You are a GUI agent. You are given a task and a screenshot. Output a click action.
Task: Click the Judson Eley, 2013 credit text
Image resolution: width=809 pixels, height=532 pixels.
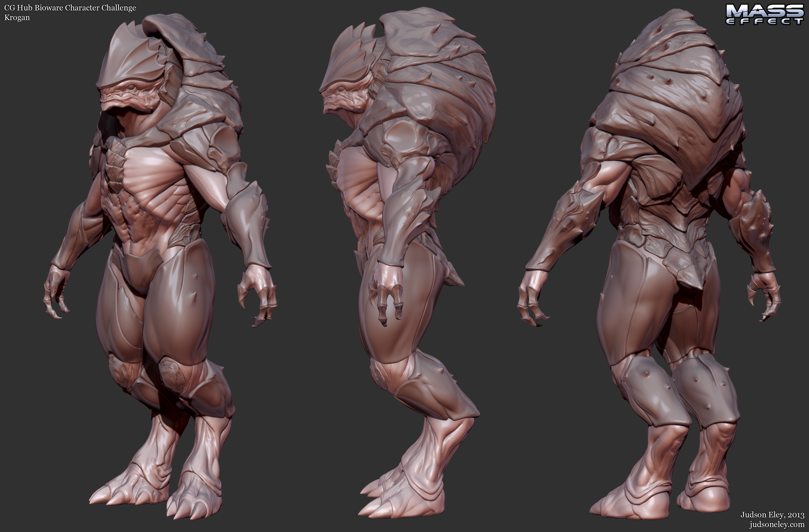(x=772, y=515)
